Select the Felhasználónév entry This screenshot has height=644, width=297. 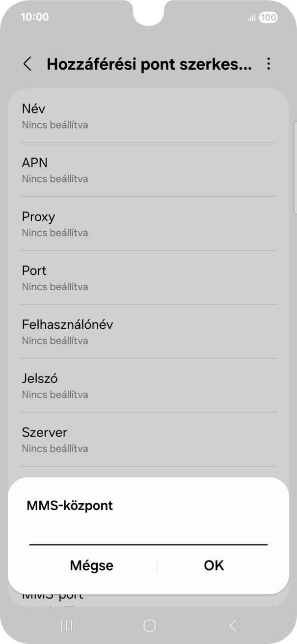147,331
